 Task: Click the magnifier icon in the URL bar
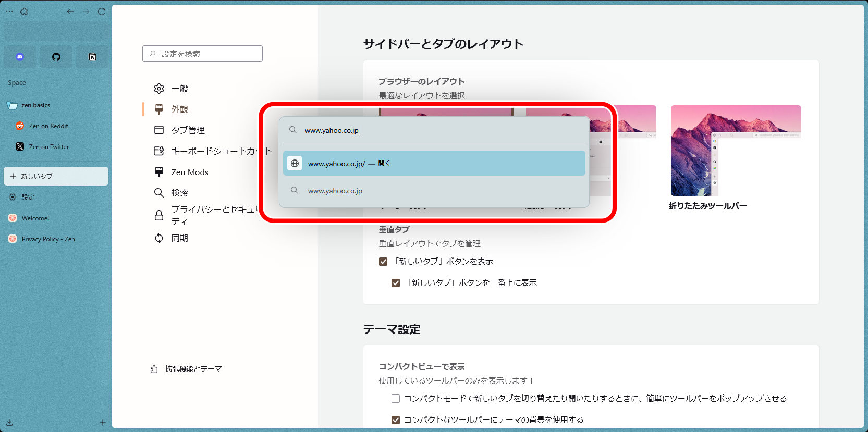tap(293, 130)
